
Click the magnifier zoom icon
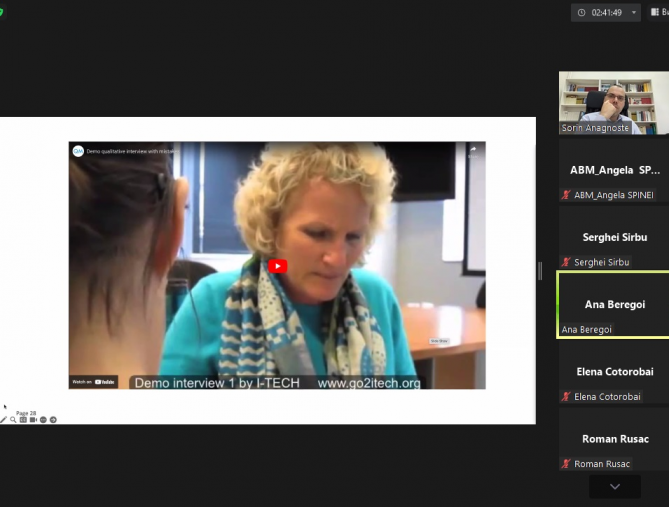pyautogui.click(x=13, y=420)
